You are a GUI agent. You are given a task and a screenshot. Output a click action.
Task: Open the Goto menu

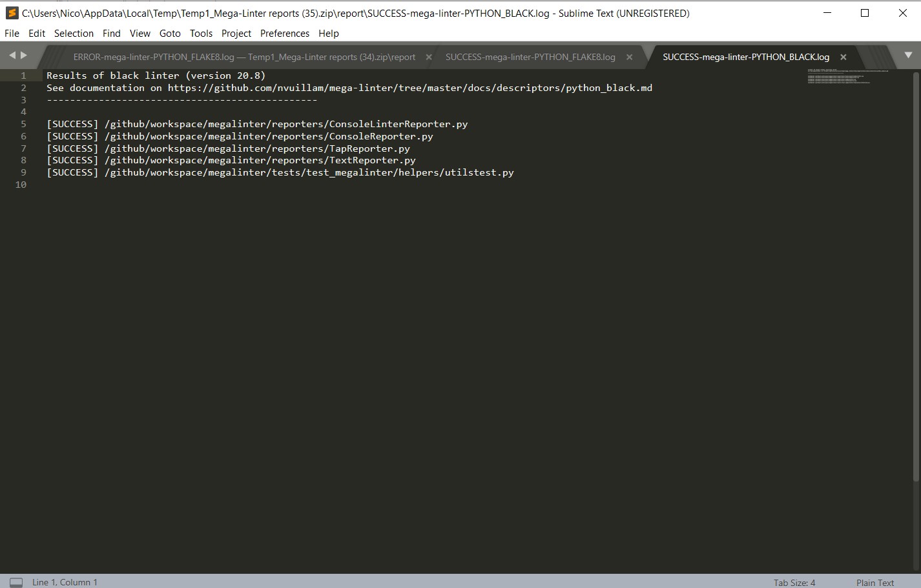click(170, 34)
